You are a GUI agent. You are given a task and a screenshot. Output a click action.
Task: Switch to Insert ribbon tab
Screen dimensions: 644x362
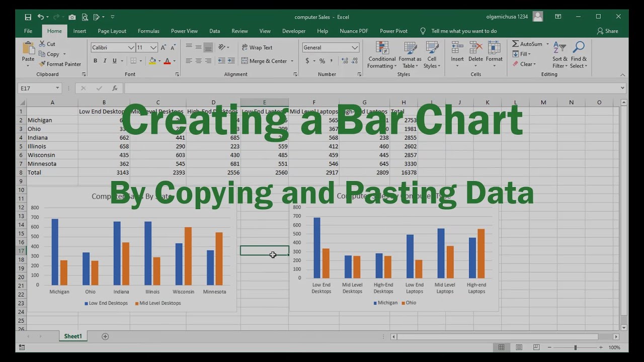click(x=79, y=31)
